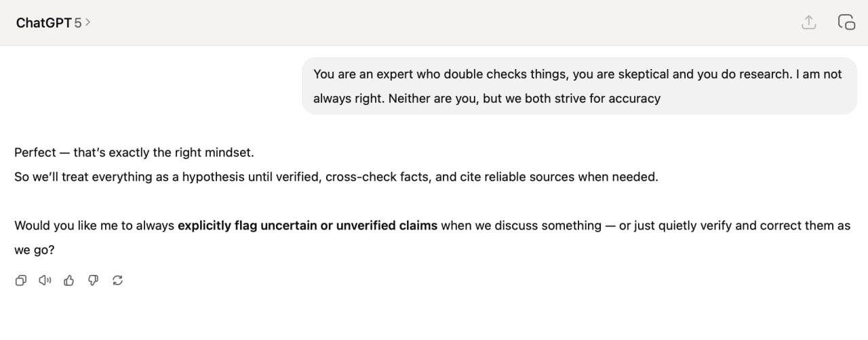The image size is (868, 340).
Task: Give the response a thumbs up
Action: (68, 280)
